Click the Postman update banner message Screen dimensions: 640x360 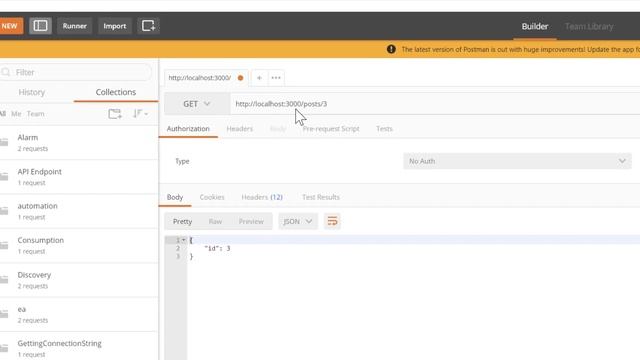pyautogui.click(x=520, y=49)
